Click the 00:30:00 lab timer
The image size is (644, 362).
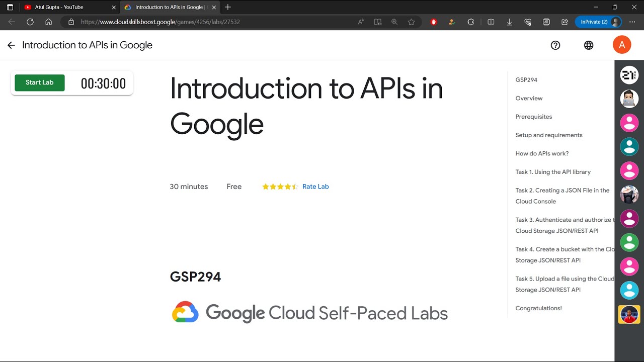tap(103, 83)
